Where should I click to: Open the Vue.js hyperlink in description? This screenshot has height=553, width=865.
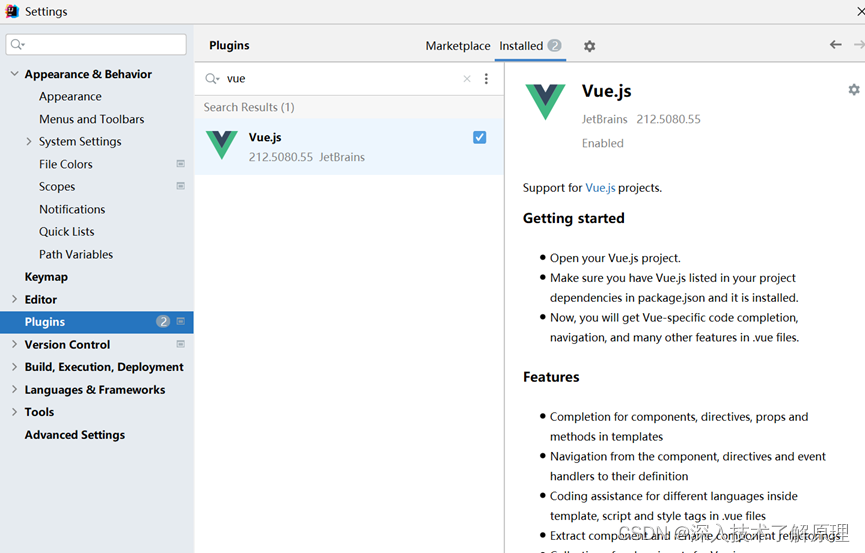[600, 188]
